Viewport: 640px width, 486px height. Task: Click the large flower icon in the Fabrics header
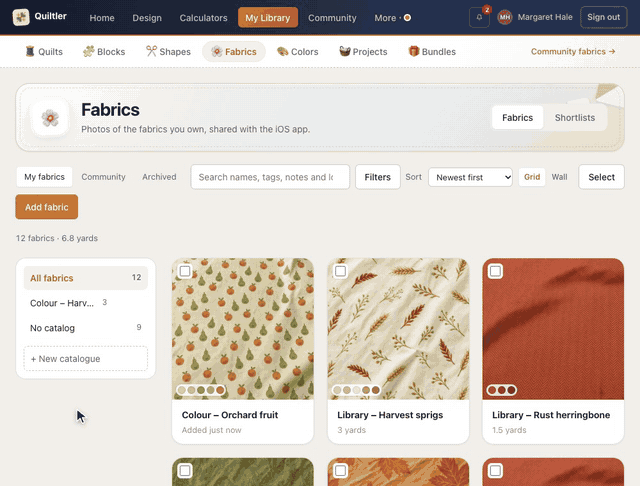pyautogui.click(x=50, y=118)
